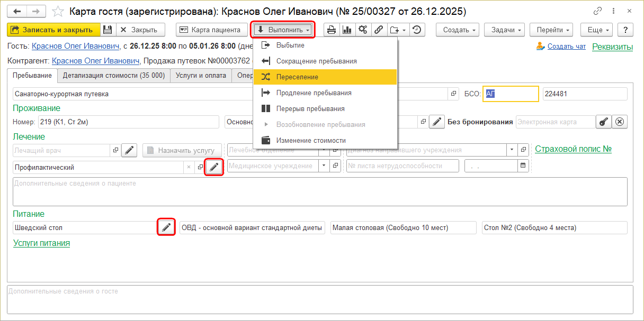Screen dimensions: 644x321
Task: Clear the electronic card with the circled X
Action: pyautogui.click(x=620, y=122)
